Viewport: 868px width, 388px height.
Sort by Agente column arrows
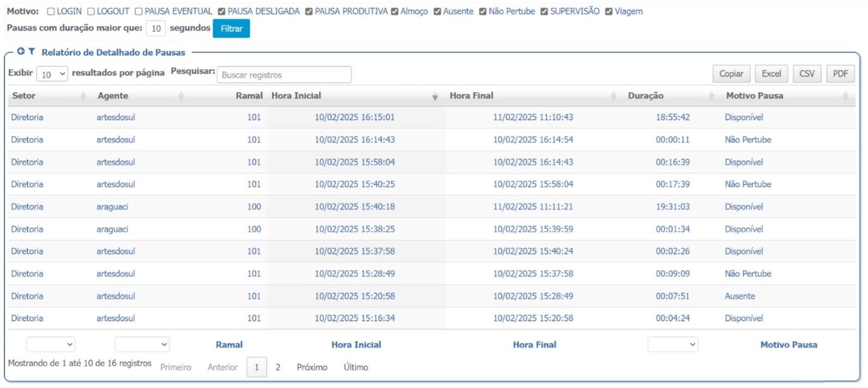click(181, 96)
